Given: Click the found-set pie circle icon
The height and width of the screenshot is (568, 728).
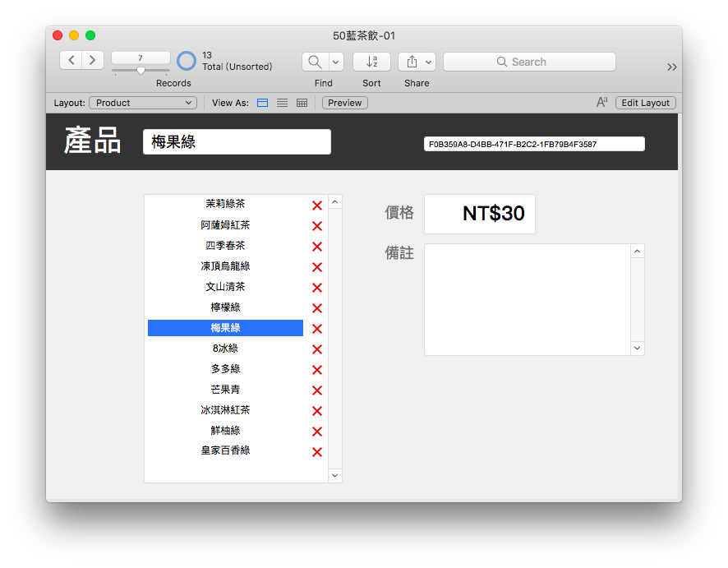Looking at the screenshot, I should (x=187, y=61).
